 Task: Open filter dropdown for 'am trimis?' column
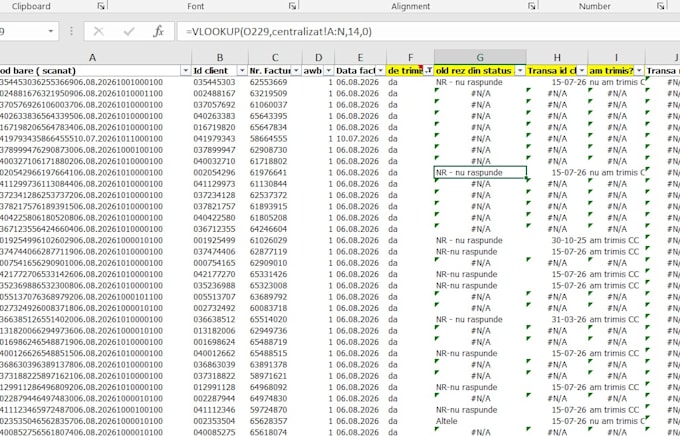point(639,71)
